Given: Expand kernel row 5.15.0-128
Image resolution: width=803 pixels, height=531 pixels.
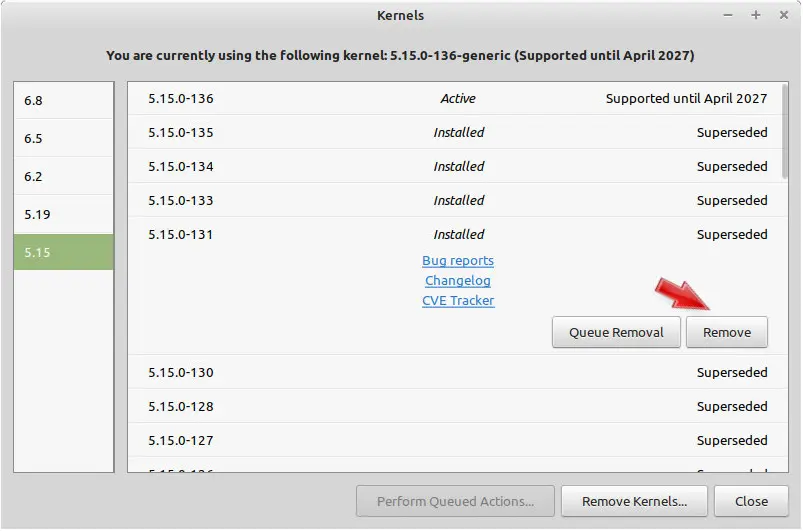Looking at the screenshot, I should point(455,406).
